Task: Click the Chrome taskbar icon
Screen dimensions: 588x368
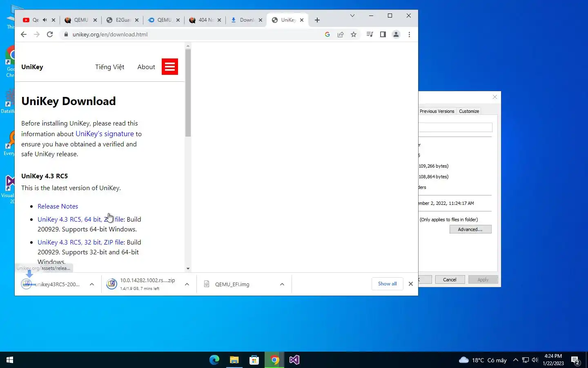Action: (274, 360)
